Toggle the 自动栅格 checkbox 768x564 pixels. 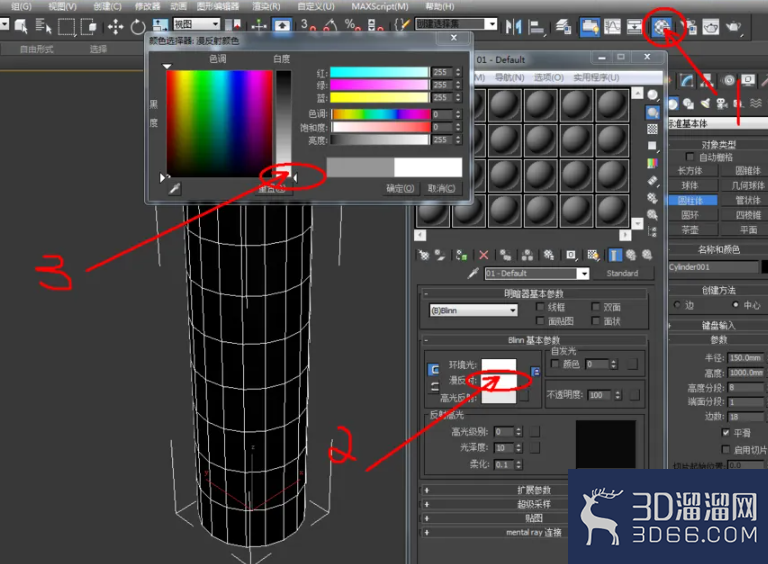(x=690, y=157)
